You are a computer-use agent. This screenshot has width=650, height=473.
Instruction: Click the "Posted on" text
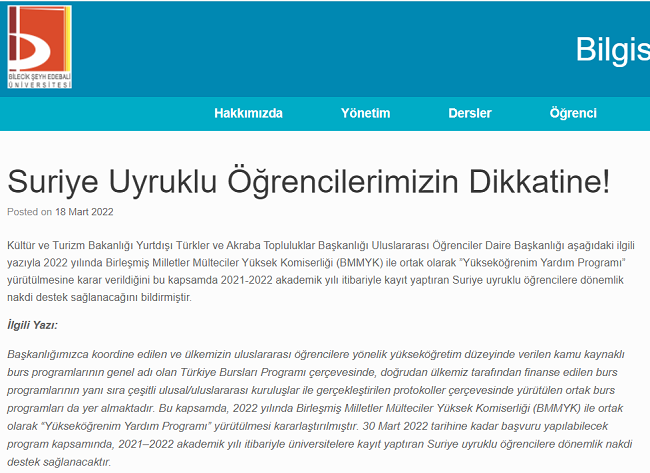(x=29, y=212)
